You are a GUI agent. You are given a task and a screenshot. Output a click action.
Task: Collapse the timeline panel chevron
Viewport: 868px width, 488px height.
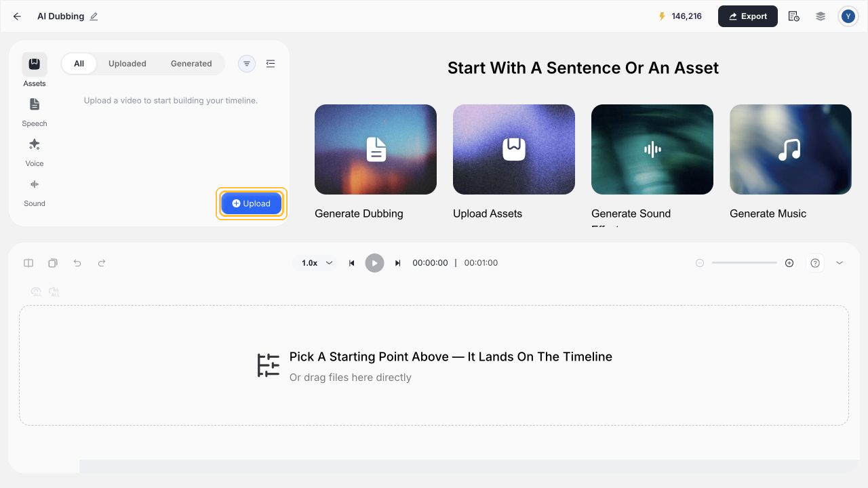pyautogui.click(x=840, y=263)
